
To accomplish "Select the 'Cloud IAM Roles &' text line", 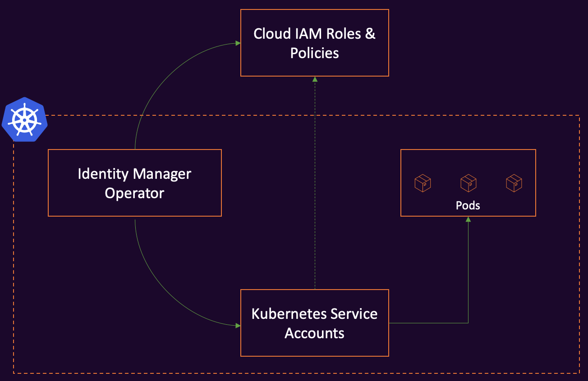I will pyautogui.click(x=314, y=34).
